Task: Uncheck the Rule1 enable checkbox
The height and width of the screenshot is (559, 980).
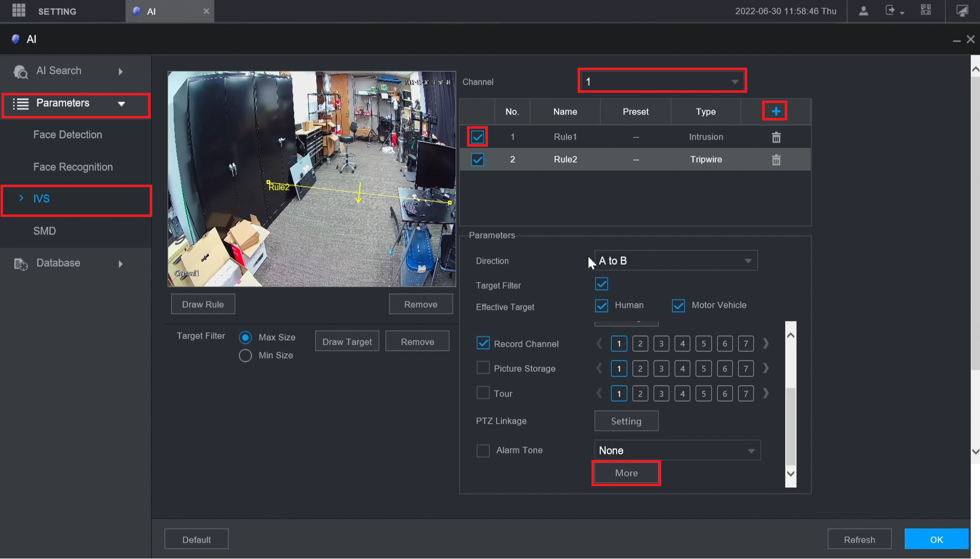Action: (x=477, y=137)
